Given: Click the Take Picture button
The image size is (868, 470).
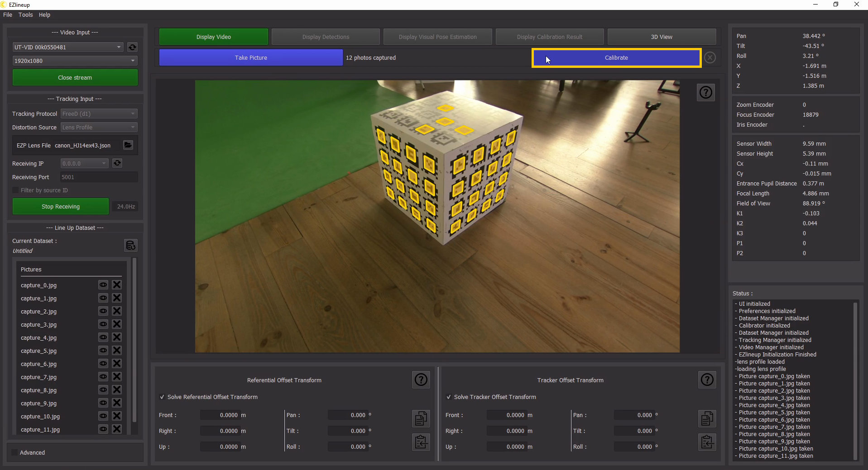Looking at the screenshot, I should pos(251,58).
